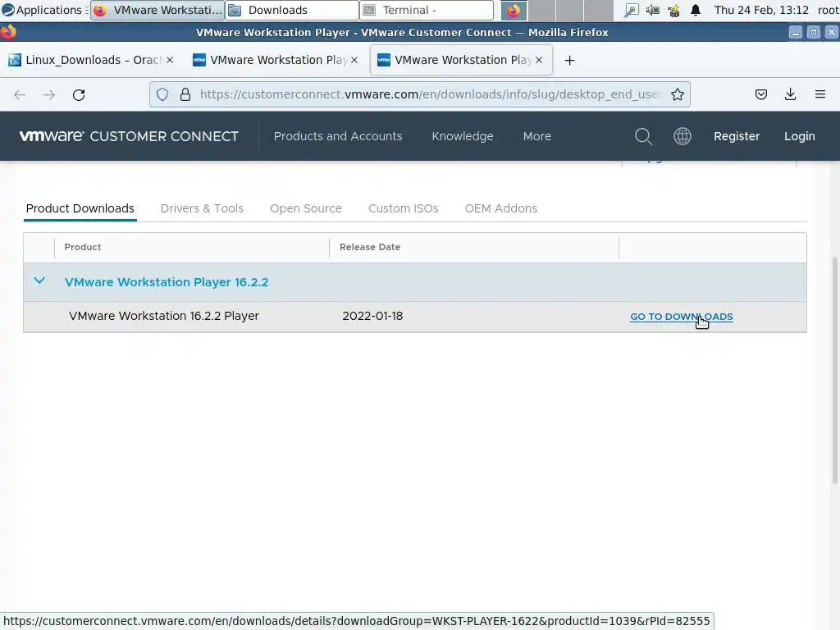Click the VMware Workstation 16.2.2 Player text
The image size is (840, 630).
tap(164, 316)
